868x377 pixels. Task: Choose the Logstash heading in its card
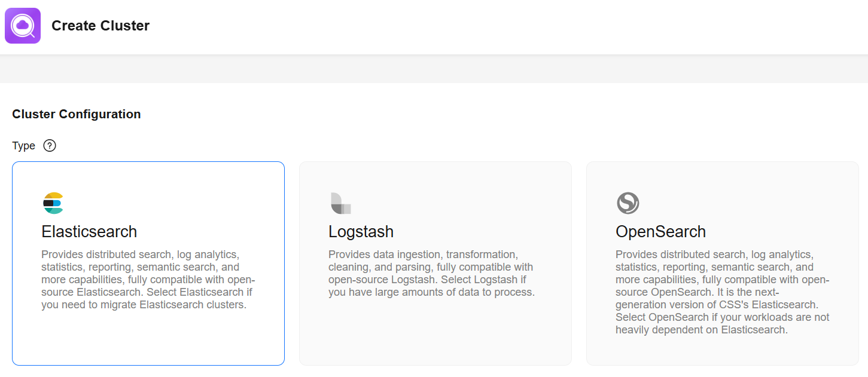pyautogui.click(x=361, y=232)
